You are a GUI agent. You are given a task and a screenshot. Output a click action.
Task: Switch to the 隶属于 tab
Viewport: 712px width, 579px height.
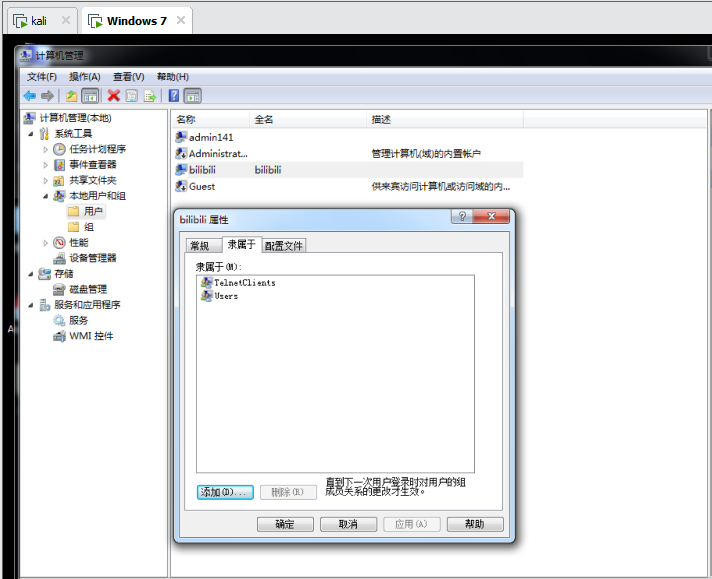242,244
